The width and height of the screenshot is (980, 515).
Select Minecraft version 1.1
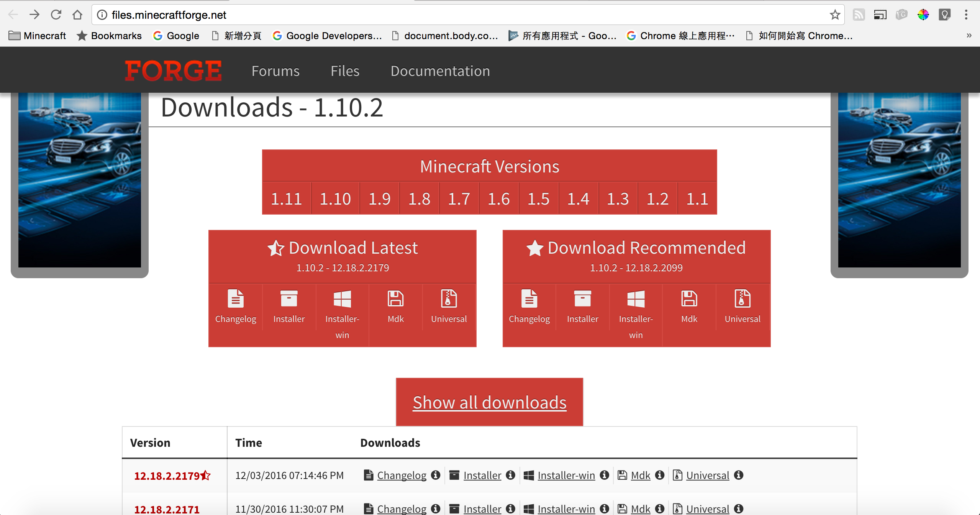697,198
